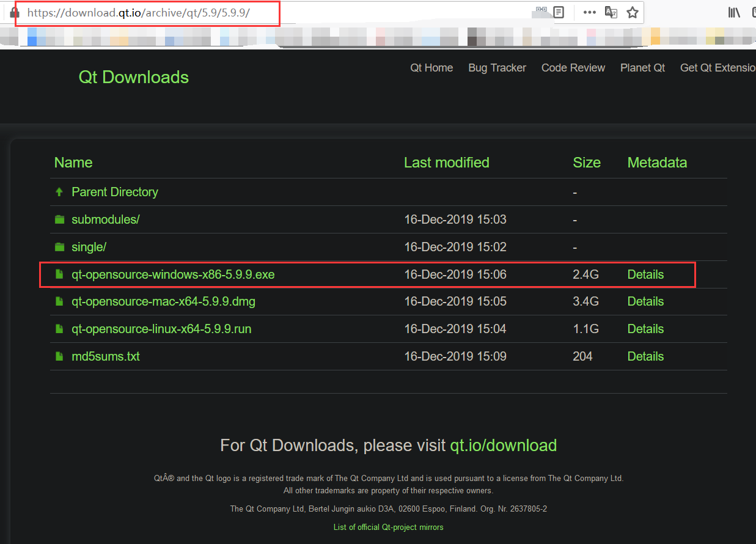Select Qt Home in the navigation
756x544 pixels.
(x=431, y=68)
